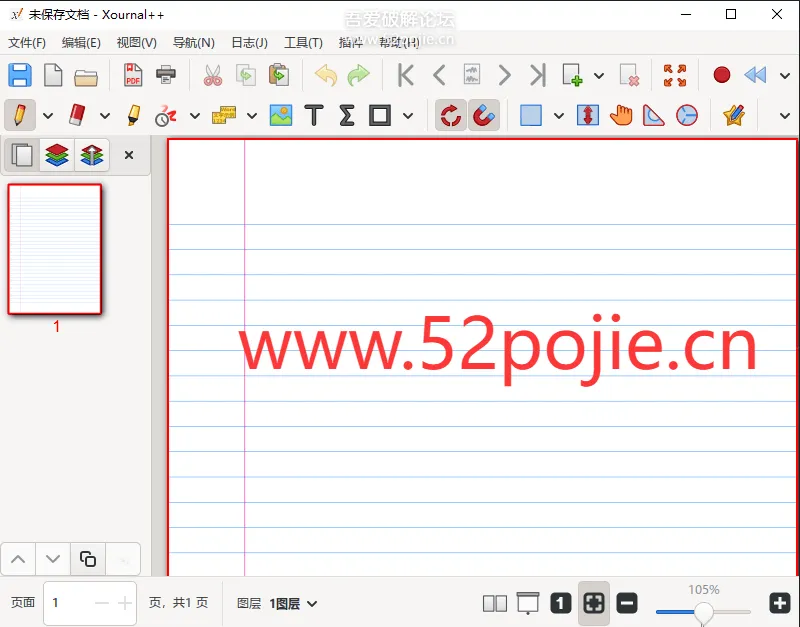The width and height of the screenshot is (800, 627).
Task: Open the 视图(V) menu
Action: (137, 42)
